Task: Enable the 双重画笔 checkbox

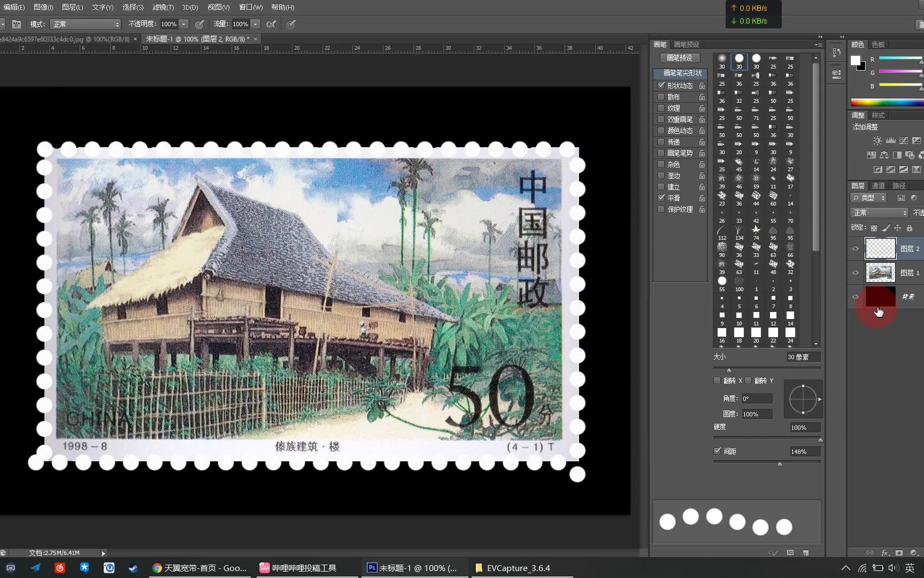Action: (661, 119)
